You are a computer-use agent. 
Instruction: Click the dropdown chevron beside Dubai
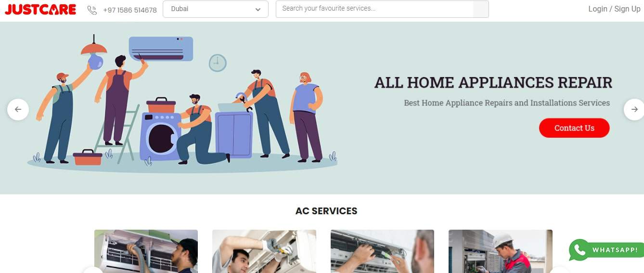[258, 10]
